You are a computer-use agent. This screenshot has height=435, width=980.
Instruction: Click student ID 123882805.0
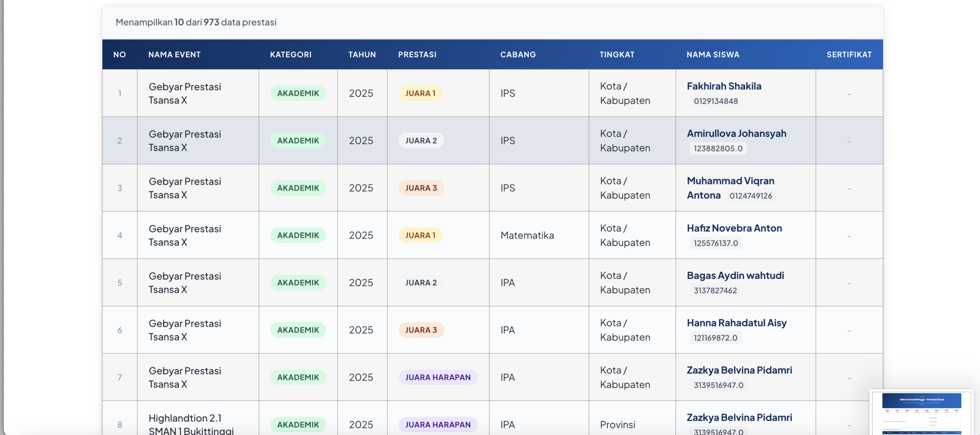click(x=718, y=148)
